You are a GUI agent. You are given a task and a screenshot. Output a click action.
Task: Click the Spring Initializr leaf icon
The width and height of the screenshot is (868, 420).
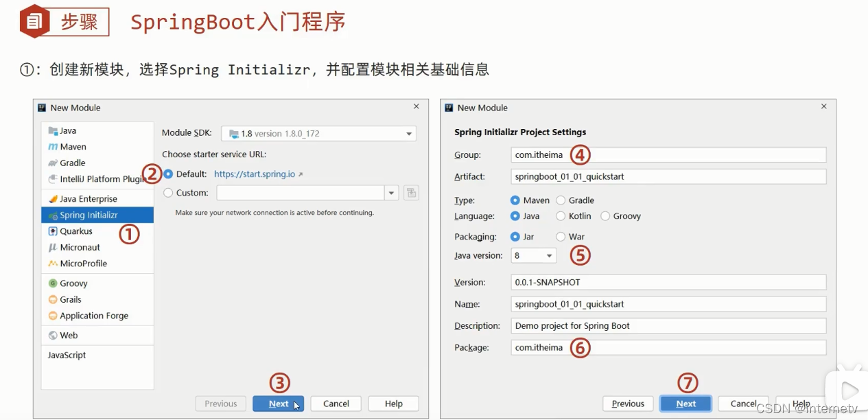pyautogui.click(x=53, y=215)
